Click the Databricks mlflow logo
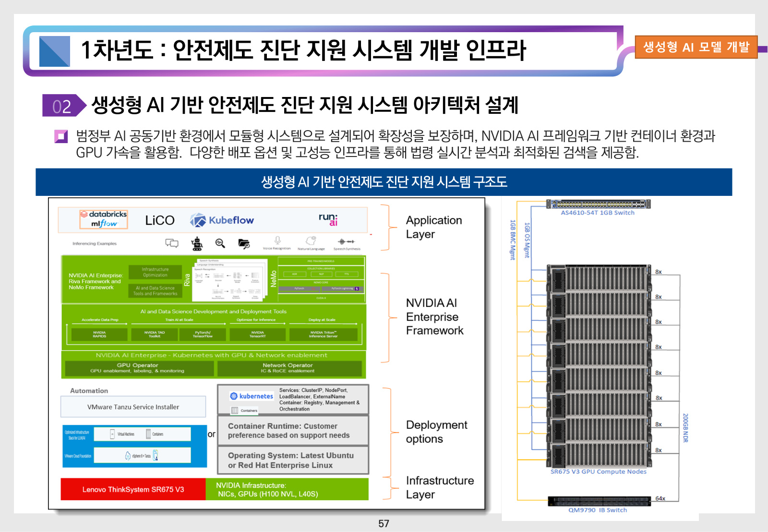Screen dimensions: 768x532 (x=103, y=220)
